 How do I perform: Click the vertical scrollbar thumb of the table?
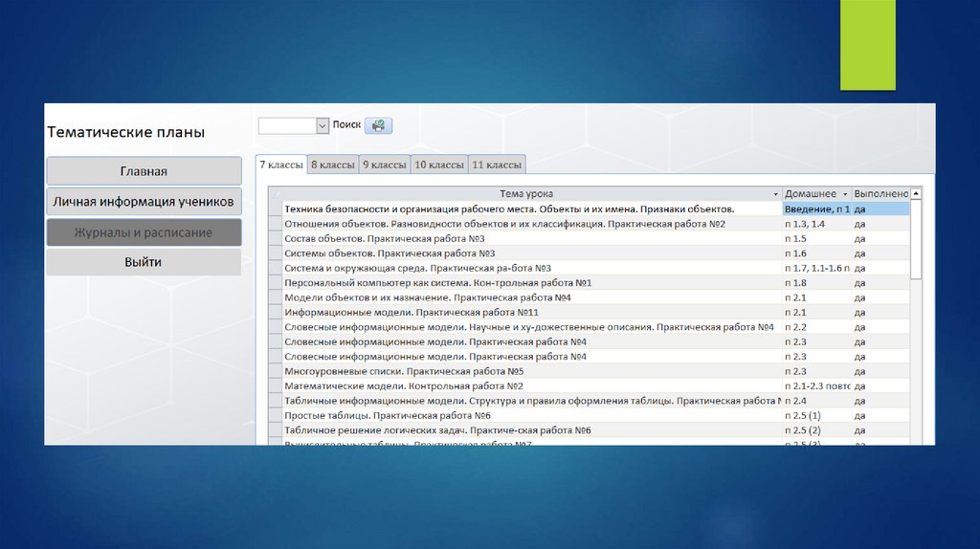916,239
